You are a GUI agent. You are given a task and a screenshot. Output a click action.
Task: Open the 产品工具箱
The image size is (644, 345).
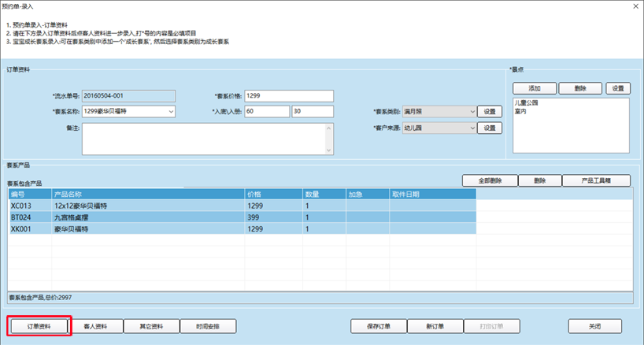[596, 180]
